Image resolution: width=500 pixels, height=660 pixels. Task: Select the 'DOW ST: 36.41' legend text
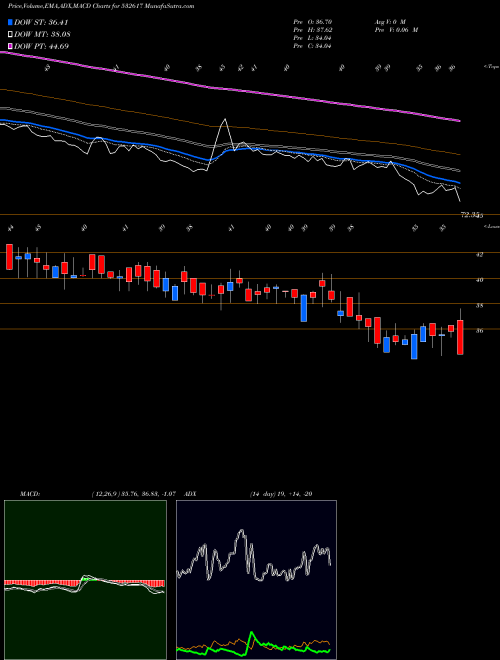point(41,22)
